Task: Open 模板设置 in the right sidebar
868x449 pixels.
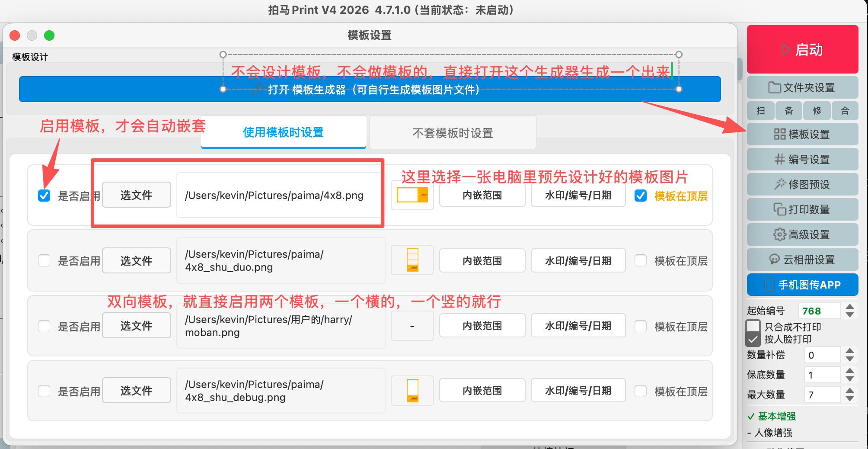Action: coord(802,135)
